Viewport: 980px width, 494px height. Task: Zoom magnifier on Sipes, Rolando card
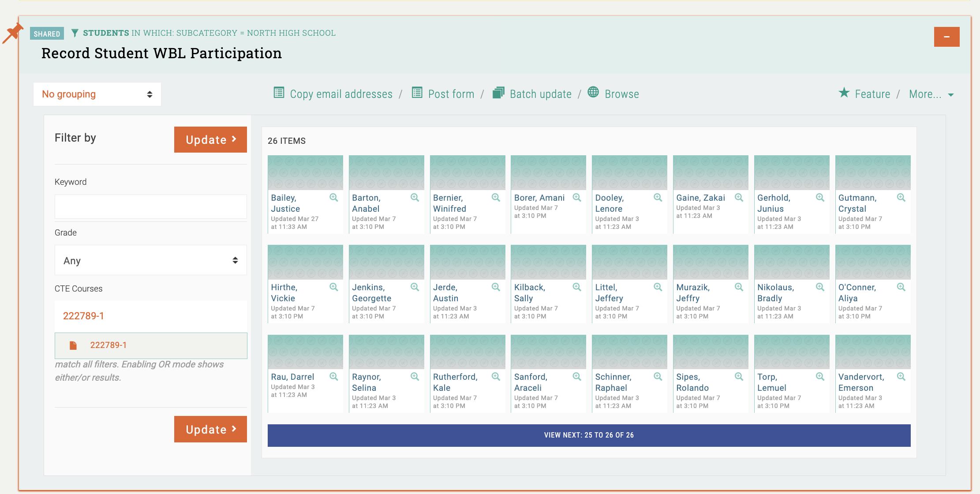coord(739,377)
